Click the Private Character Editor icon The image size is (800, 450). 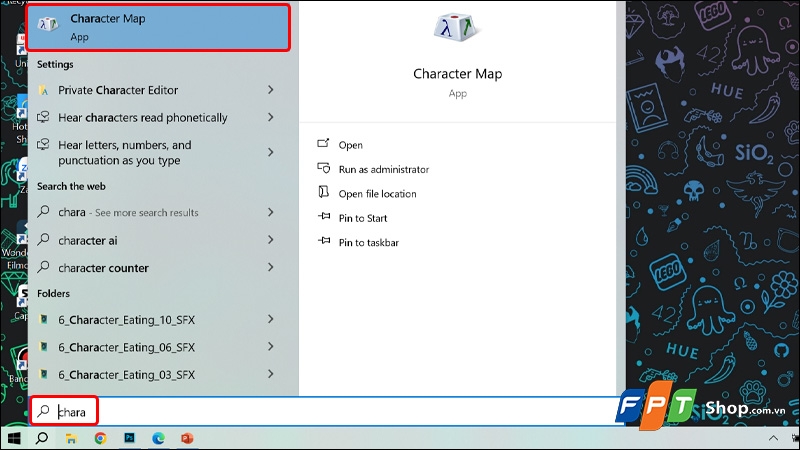pos(44,90)
